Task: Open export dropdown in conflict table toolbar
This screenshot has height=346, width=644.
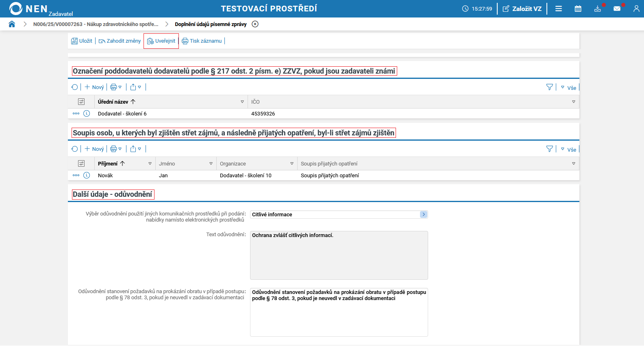Action: (135, 149)
